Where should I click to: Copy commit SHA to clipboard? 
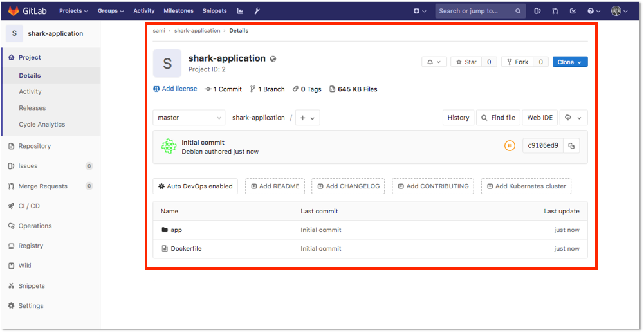(x=571, y=145)
